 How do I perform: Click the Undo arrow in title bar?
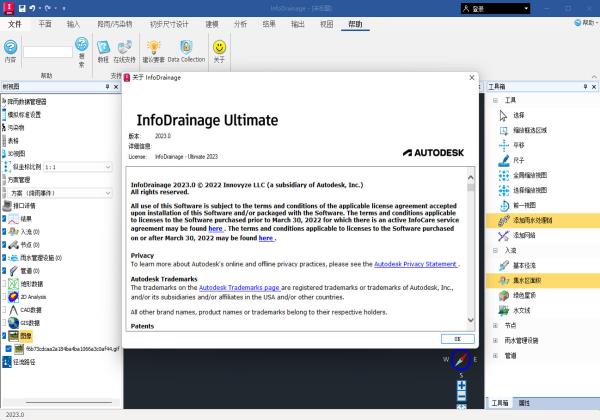click(32, 8)
